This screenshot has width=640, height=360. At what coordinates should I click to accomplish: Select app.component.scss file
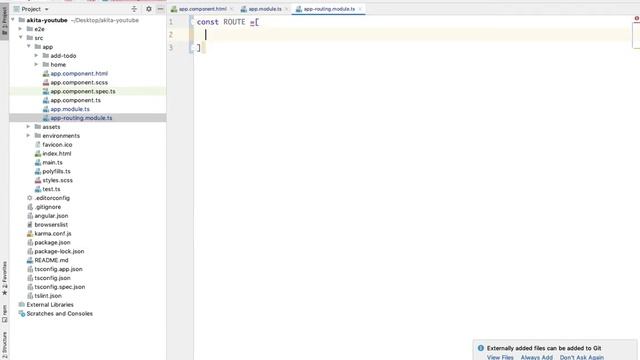point(79,82)
